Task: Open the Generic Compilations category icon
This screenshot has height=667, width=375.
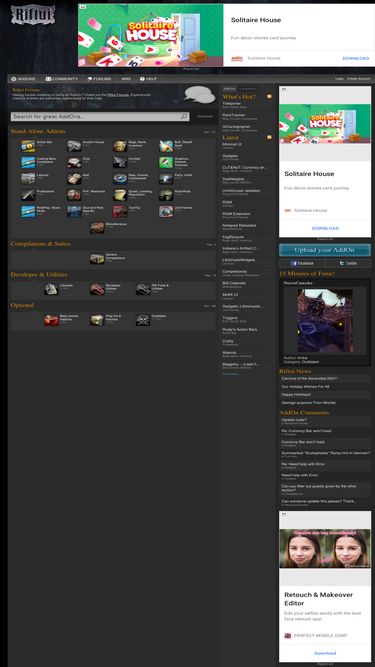Action: click(x=97, y=259)
